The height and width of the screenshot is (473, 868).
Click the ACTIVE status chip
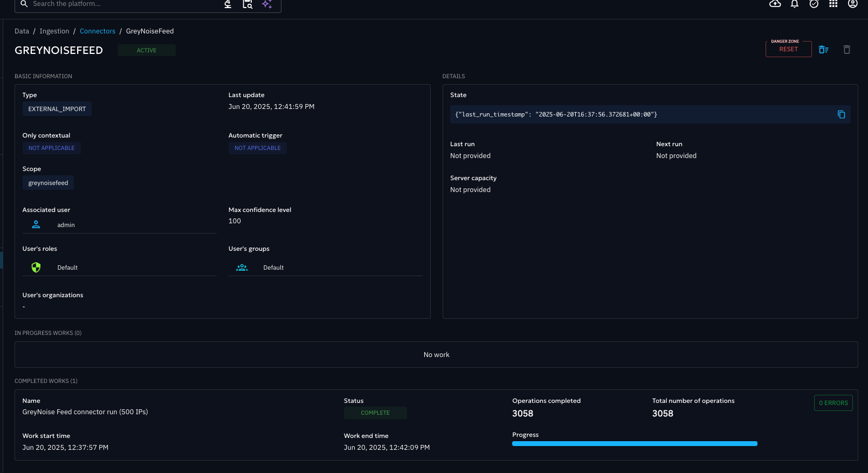[x=147, y=50]
